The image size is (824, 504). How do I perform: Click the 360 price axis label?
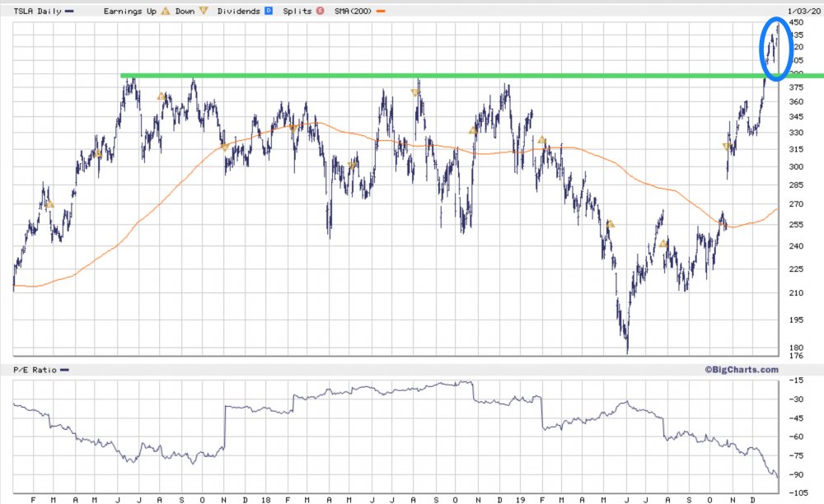pyautogui.click(x=796, y=101)
